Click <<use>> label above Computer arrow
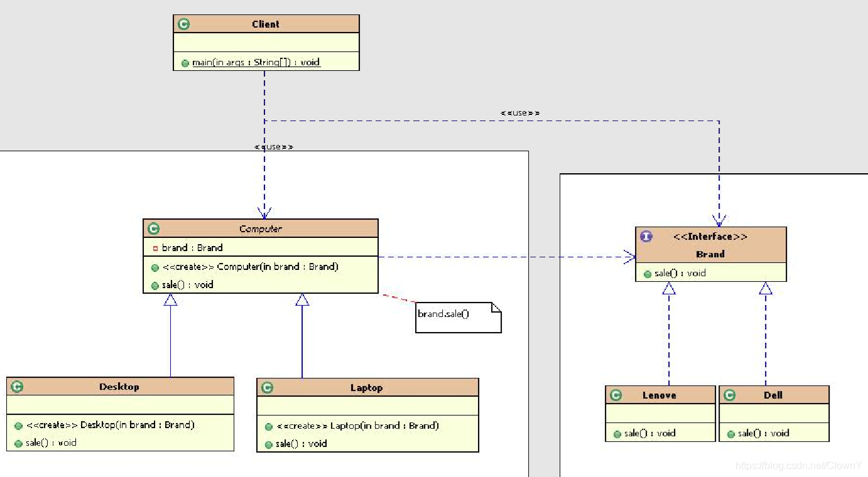This screenshot has height=477, width=868. click(274, 147)
